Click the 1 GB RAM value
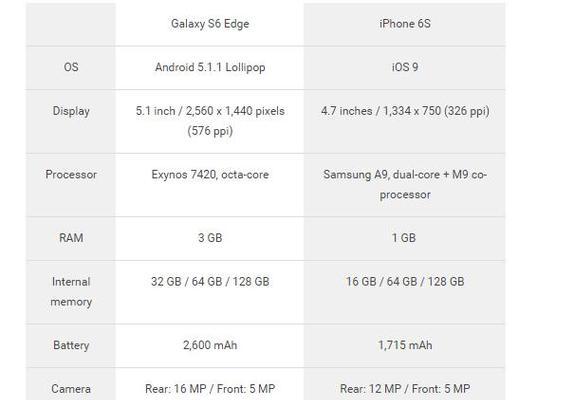Image resolution: width=574 pixels, height=400 pixels. [404, 238]
